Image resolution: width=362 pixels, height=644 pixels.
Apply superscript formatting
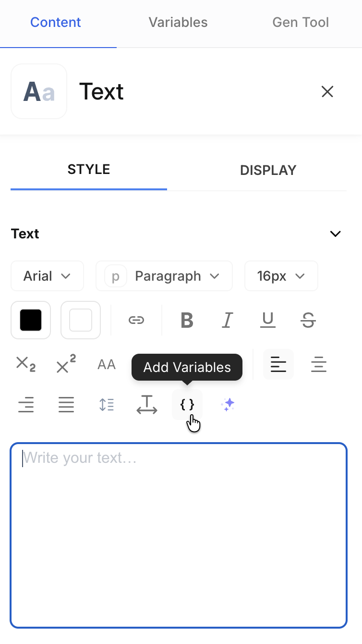click(66, 364)
